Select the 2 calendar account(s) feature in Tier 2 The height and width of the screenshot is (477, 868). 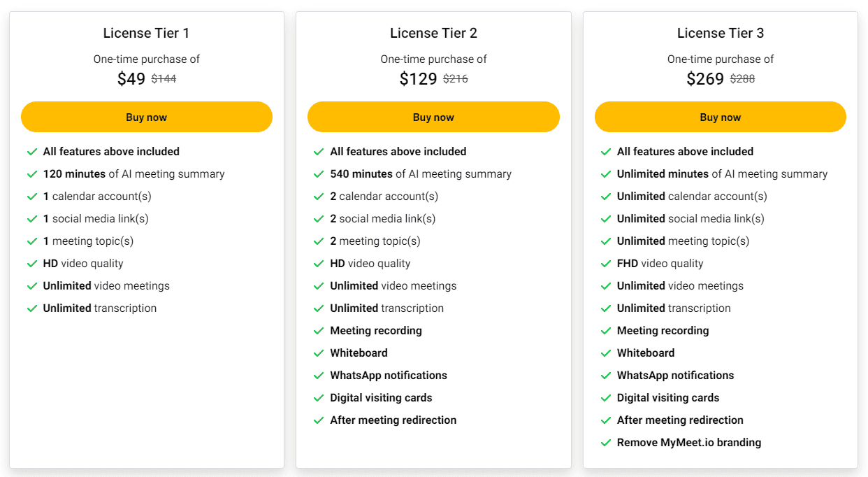click(x=384, y=196)
